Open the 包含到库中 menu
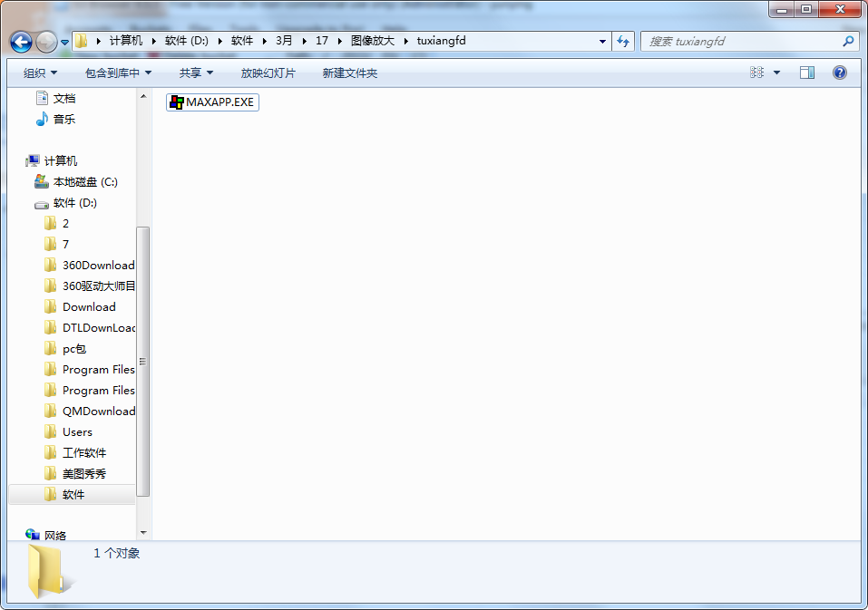868x610 pixels. 118,73
